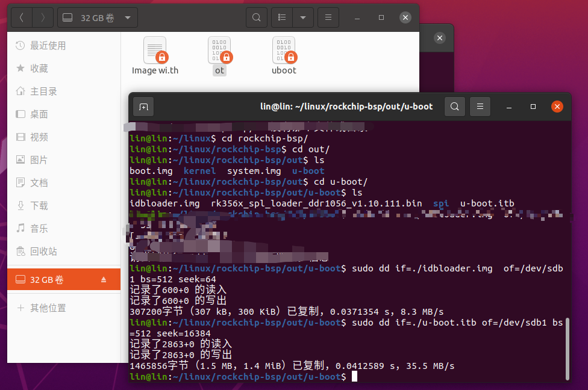Open new terminal tab button
The width and height of the screenshot is (588, 390).
pyautogui.click(x=143, y=107)
